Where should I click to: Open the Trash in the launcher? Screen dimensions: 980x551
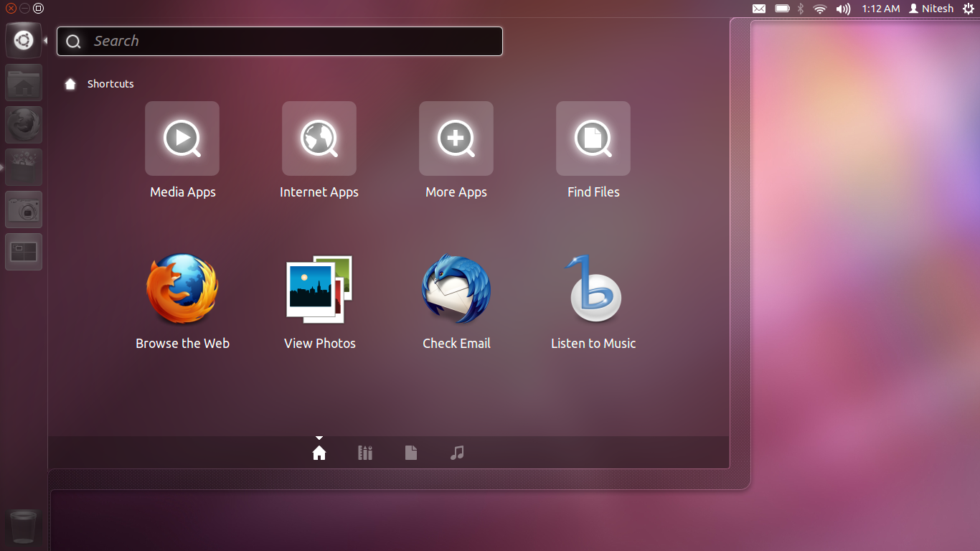[x=24, y=528]
